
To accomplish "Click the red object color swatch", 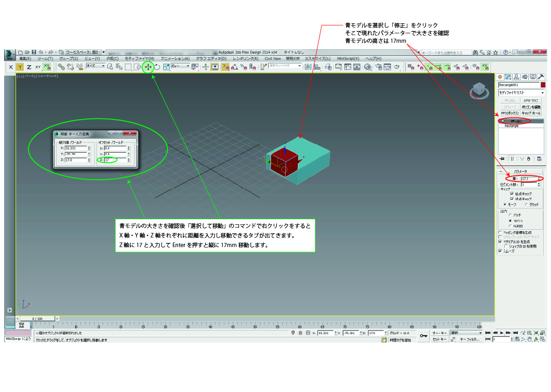I will (x=543, y=85).
